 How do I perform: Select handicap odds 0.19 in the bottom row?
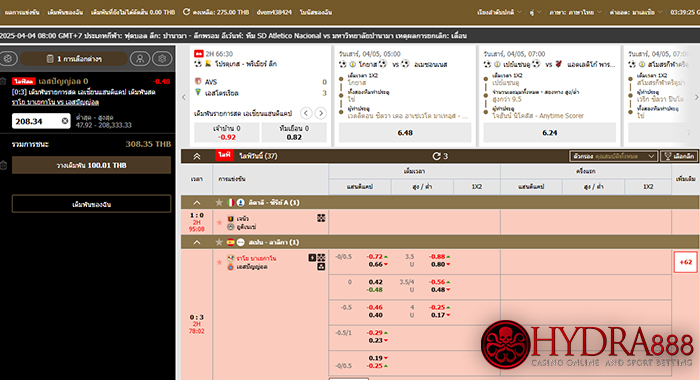click(x=376, y=358)
